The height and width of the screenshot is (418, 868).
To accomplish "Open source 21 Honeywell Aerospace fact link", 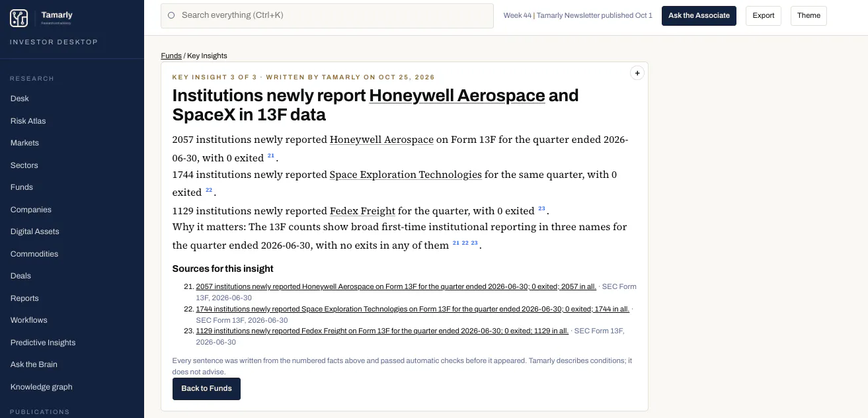I will point(396,287).
